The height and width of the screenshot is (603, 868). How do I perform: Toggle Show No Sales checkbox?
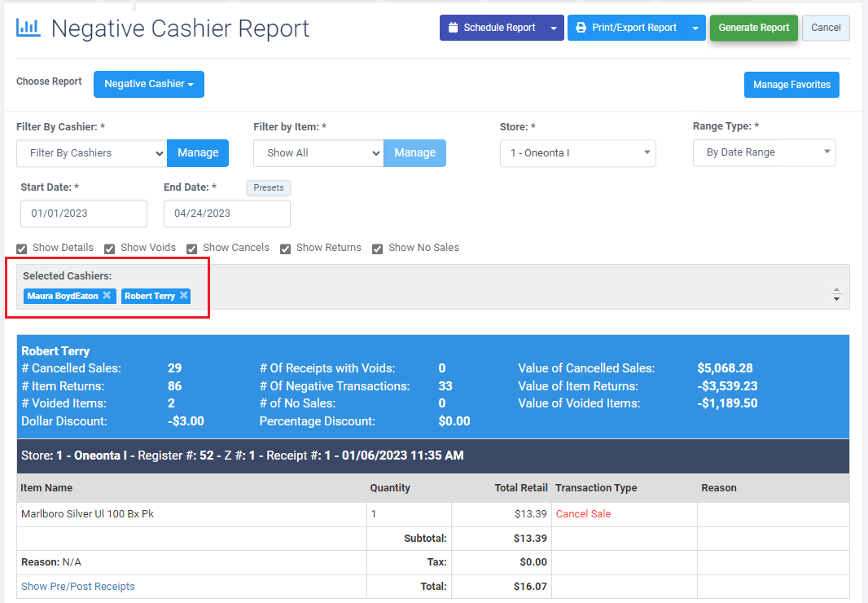pos(378,249)
